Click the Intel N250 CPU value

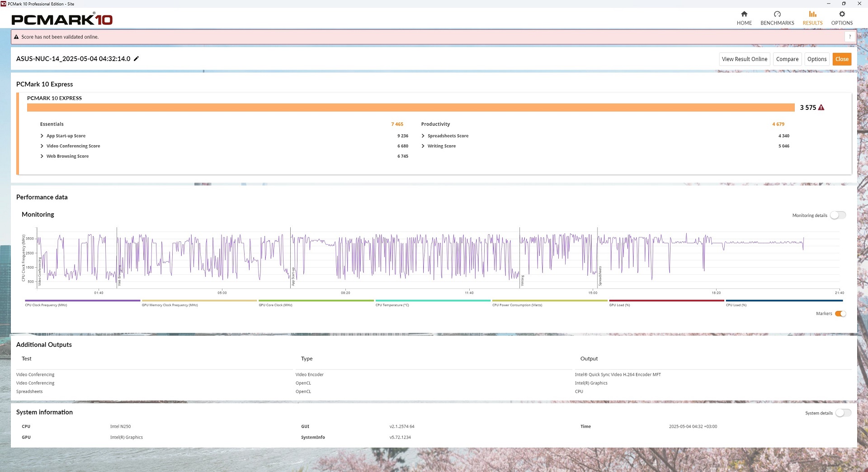120,427
